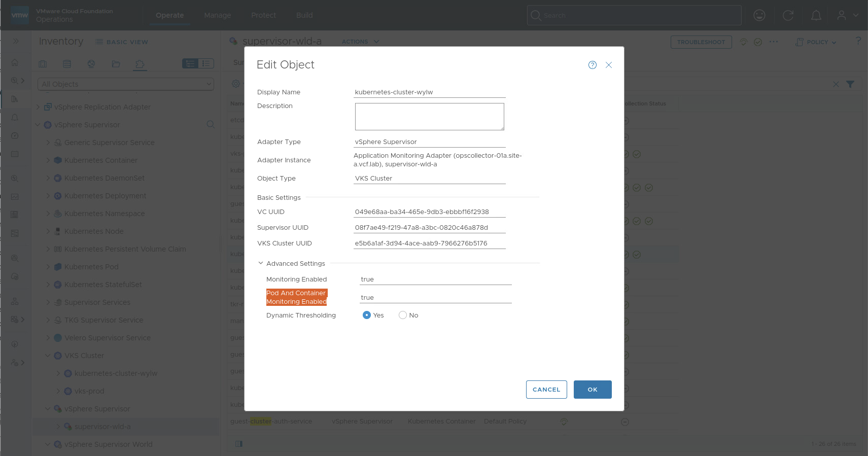Select the integrations inventory icon tab
868x456 pixels.
coord(140,64)
